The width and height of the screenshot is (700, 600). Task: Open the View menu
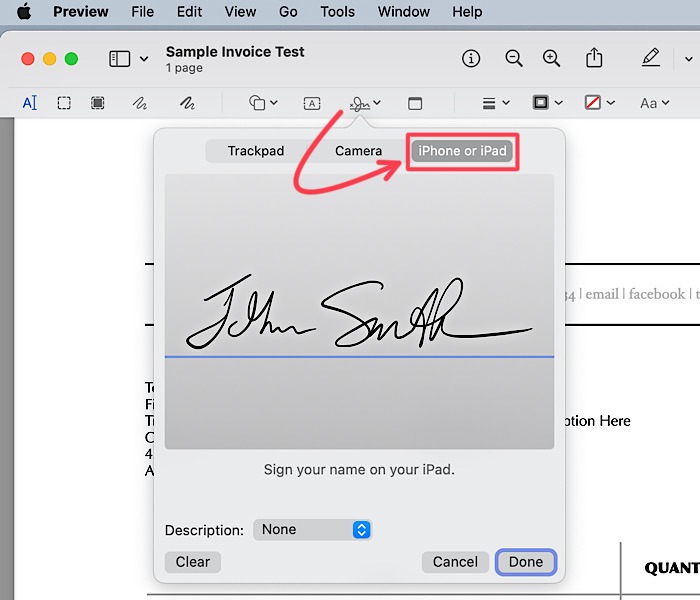coord(240,12)
